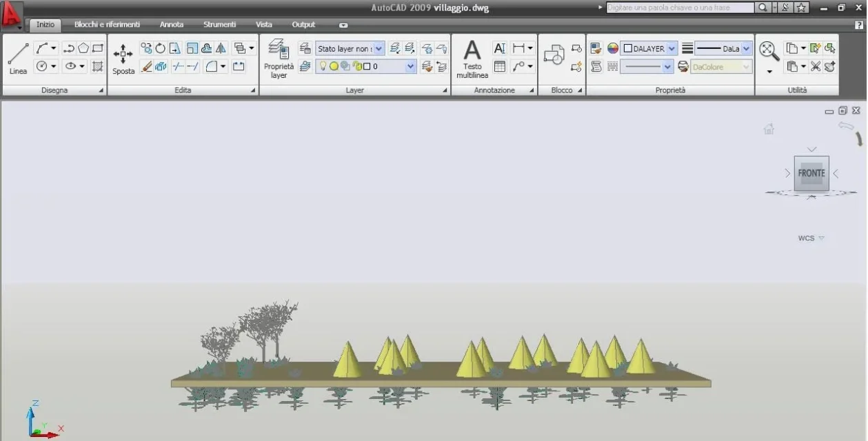Screen dimensions: 868x441
Task: Select the Trim tool in Edita panel
Action: (178, 66)
